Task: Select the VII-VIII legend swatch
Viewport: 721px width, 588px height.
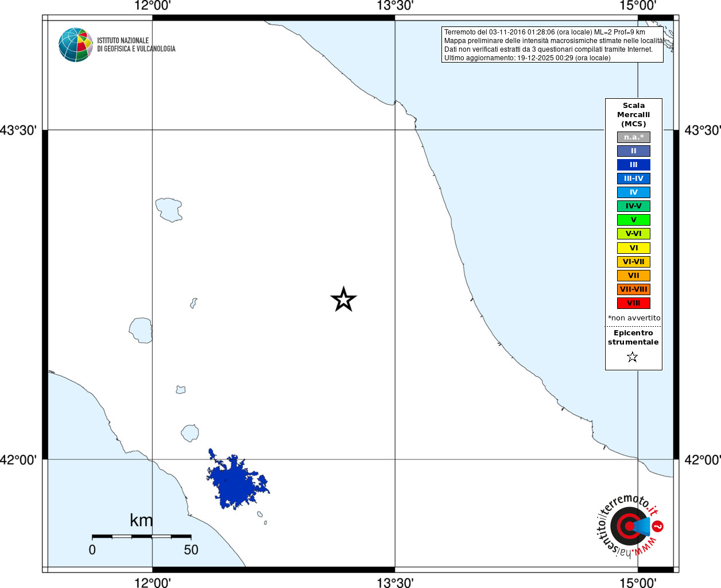Action: (634, 289)
